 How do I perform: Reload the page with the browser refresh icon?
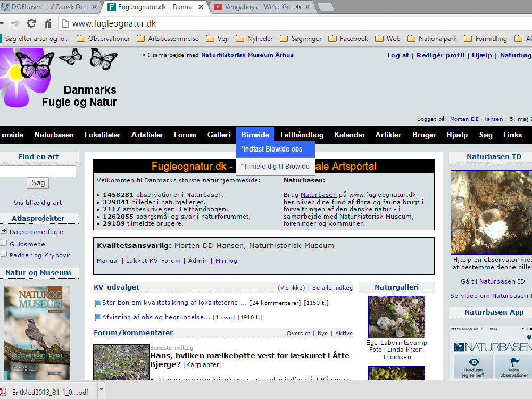coord(31,23)
